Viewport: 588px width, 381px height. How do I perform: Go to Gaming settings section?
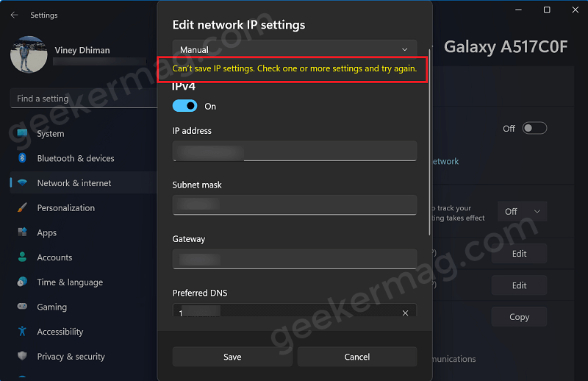tap(51, 307)
